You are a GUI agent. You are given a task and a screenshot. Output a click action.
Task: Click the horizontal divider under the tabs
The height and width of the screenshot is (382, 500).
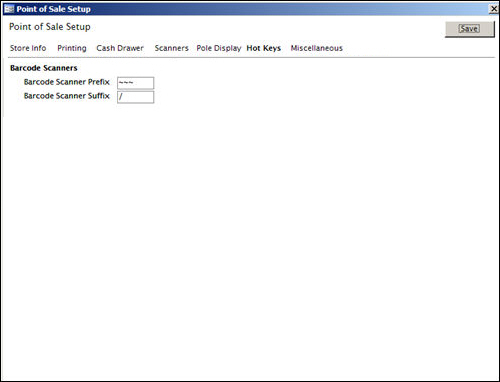(251, 57)
